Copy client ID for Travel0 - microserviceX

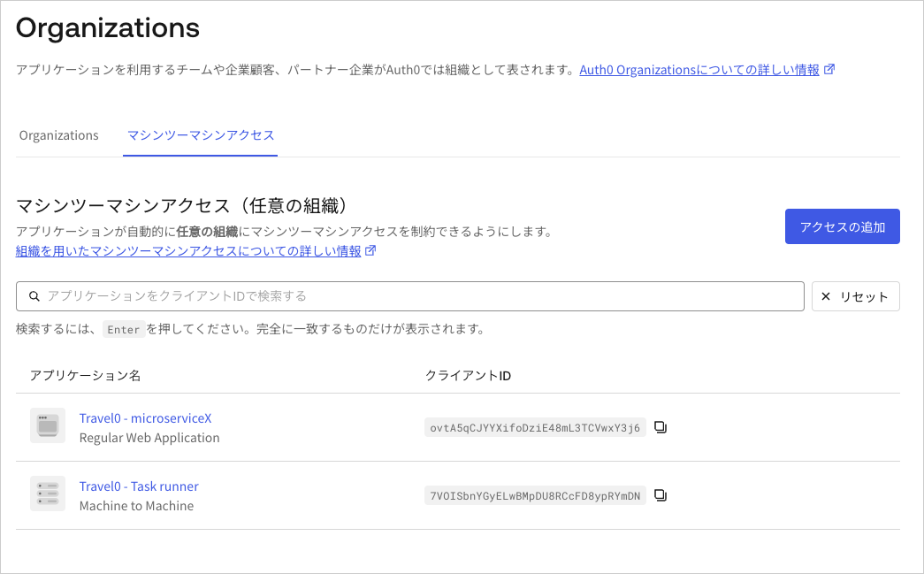coord(661,427)
